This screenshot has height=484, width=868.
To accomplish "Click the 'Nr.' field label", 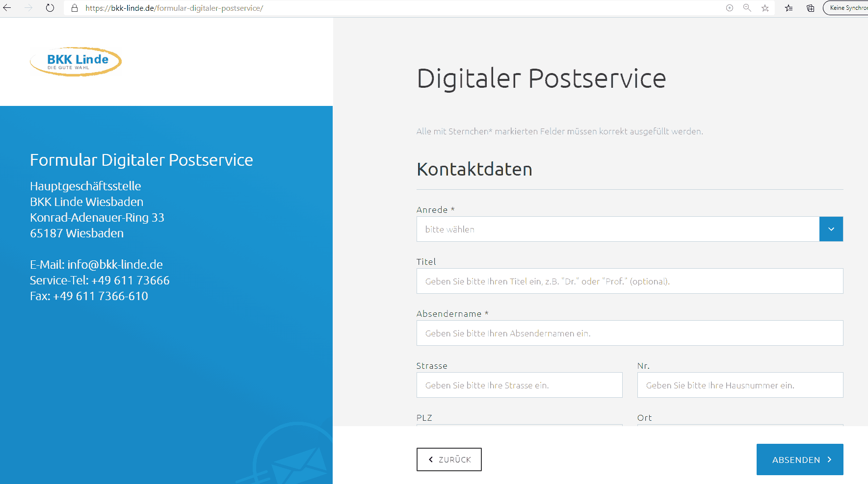I will tap(643, 366).
